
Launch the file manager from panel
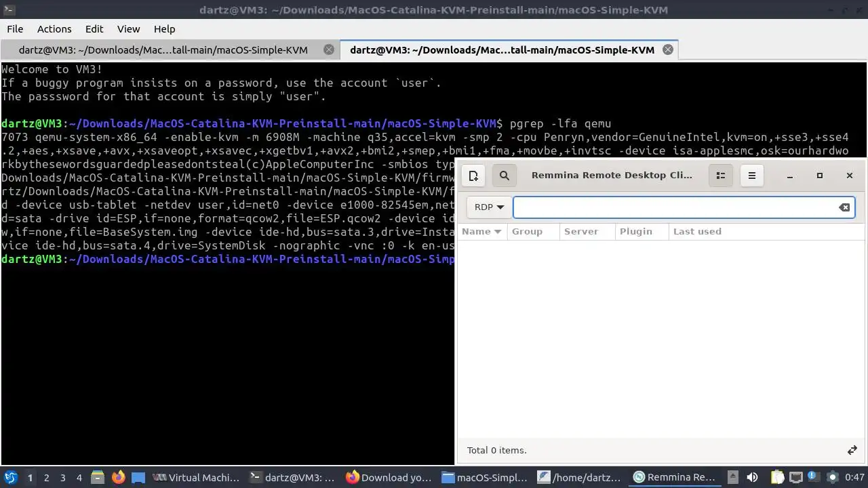(97, 477)
